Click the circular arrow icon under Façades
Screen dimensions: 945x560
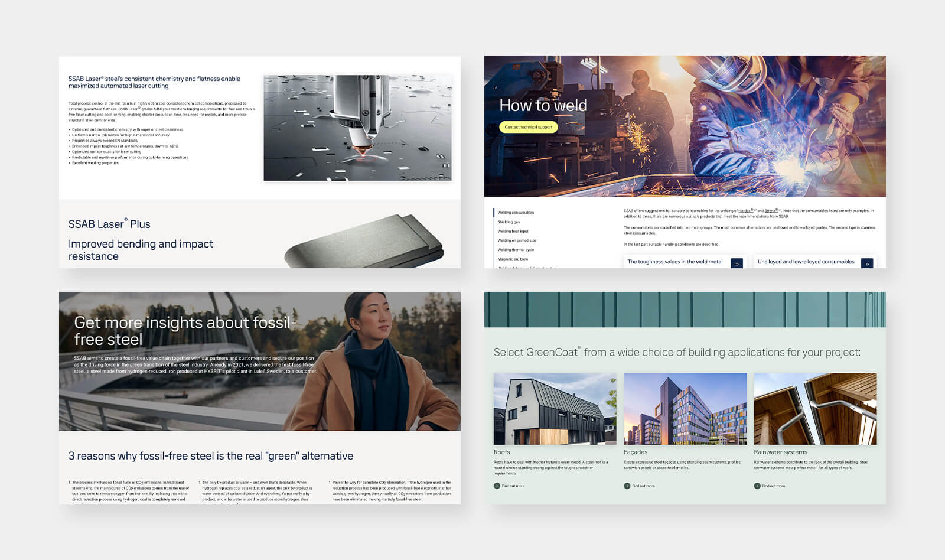(x=627, y=486)
